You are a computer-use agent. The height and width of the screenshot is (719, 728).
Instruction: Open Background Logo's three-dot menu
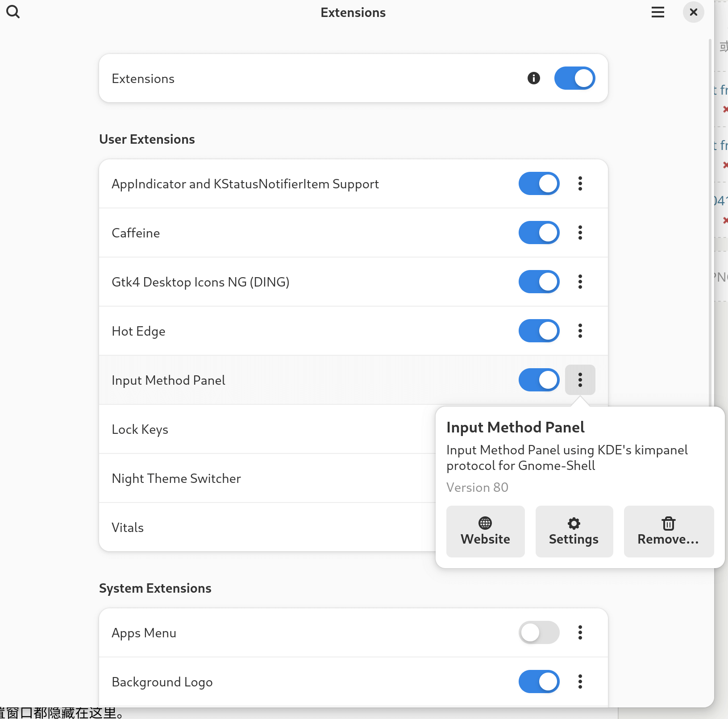pyautogui.click(x=580, y=682)
